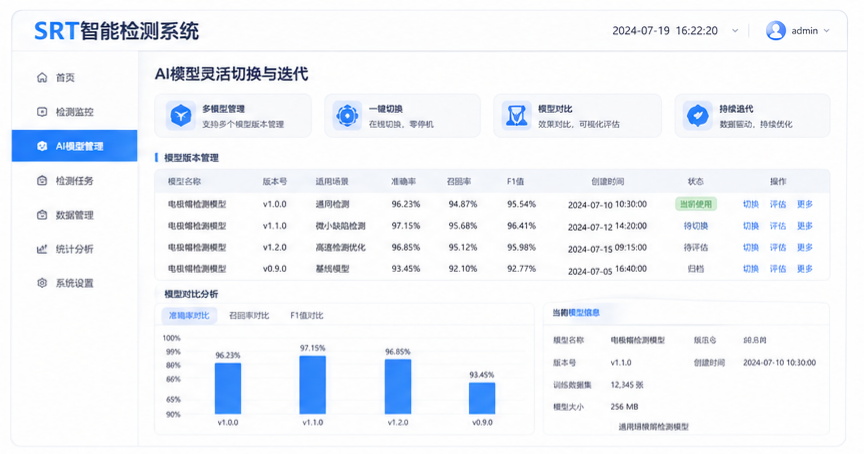Click the 持续迭代 shield icon
The image size is (864, 454).
click(x=698, y=116)
